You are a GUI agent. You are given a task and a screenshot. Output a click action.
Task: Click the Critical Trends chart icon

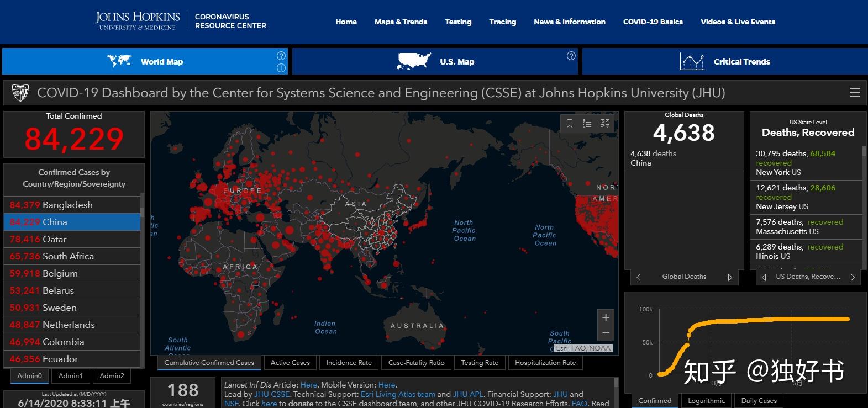click(692, 61)
